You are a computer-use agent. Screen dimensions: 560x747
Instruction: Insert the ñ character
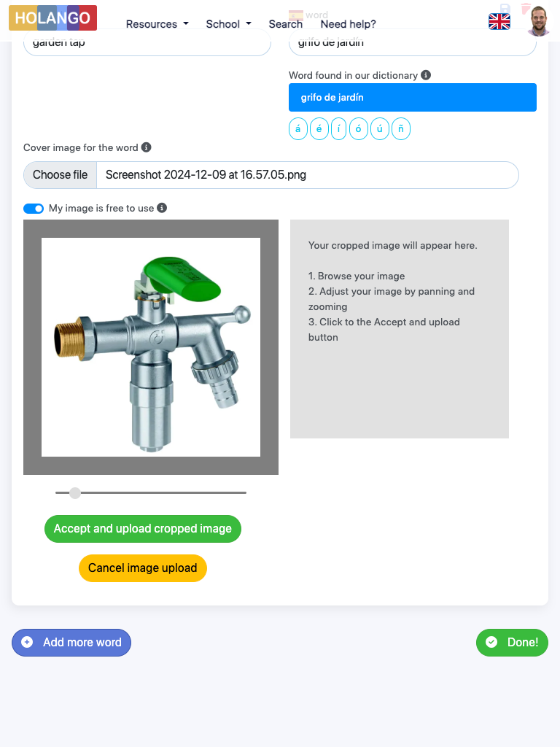click(x=401, y=128)
